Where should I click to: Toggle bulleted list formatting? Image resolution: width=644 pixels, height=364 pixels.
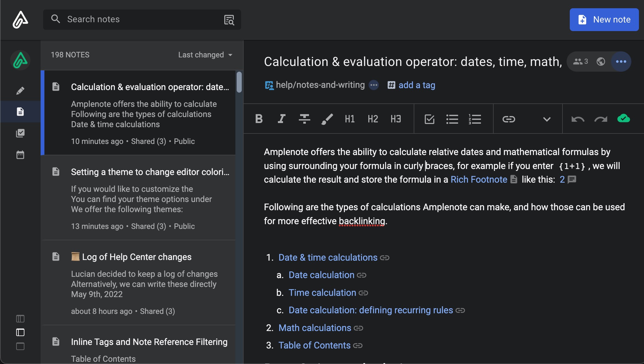click(452, 119)
